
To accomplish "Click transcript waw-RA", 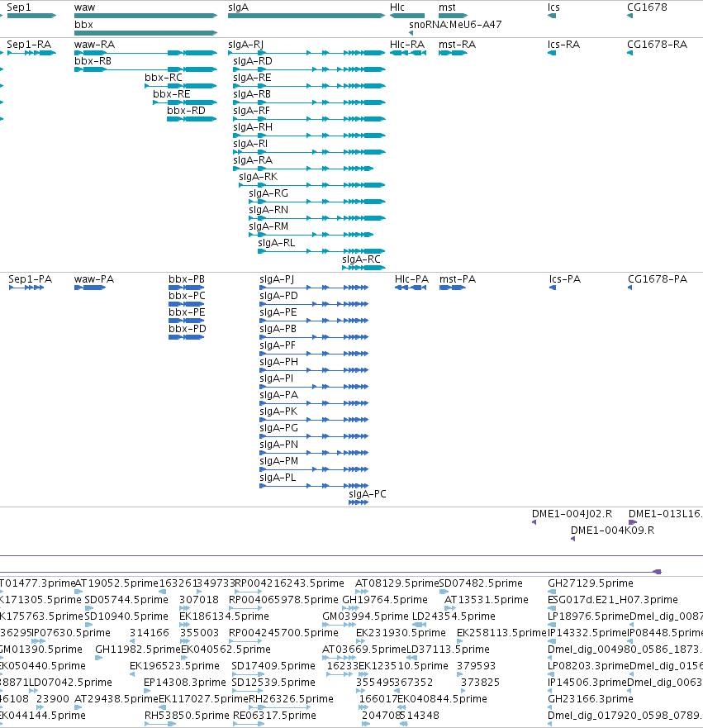I will 145,53.
